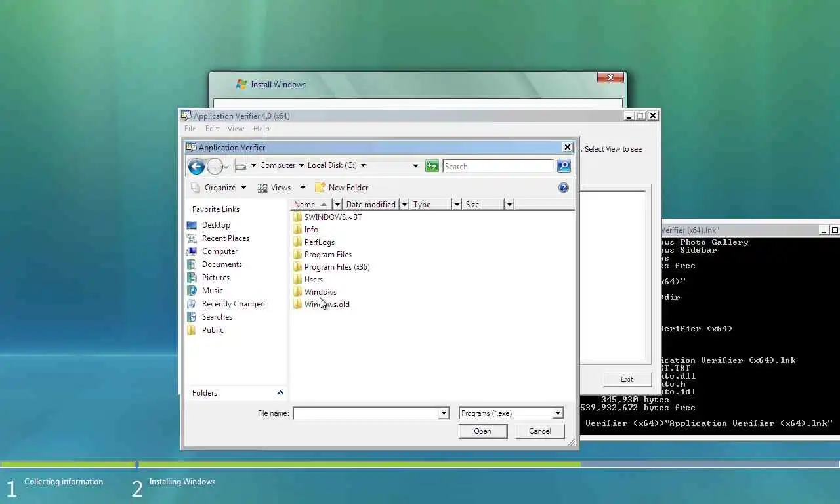Click the File name input field

click(x=366, y=413)
